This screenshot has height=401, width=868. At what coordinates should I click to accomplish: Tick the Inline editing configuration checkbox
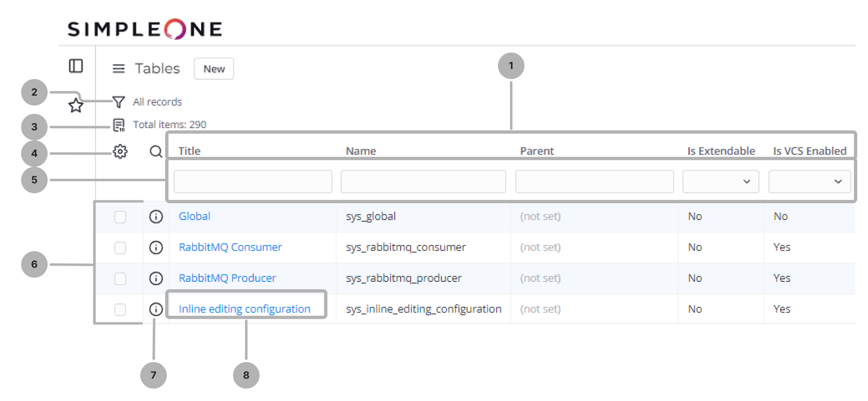tap(120, 310)
